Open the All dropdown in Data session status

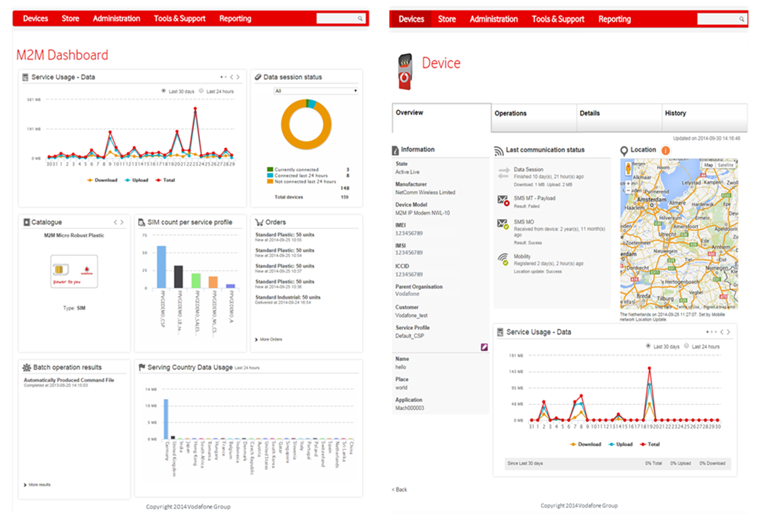click(x=315, y=91)
